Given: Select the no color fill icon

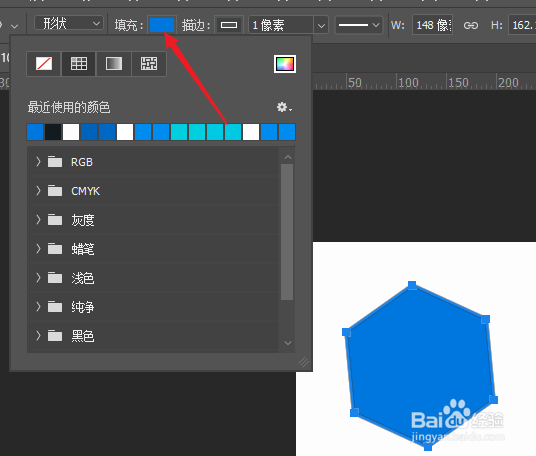Looking at the screenshot, I should [44, 64].
